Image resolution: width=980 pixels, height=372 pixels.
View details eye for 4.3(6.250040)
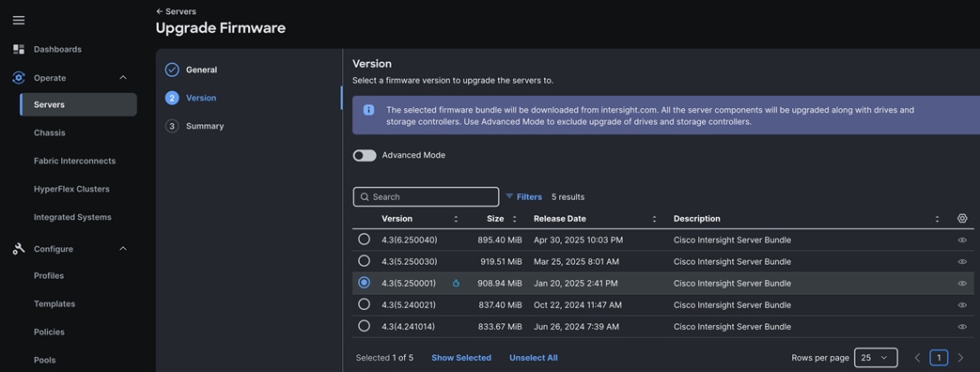pos(962,240)
